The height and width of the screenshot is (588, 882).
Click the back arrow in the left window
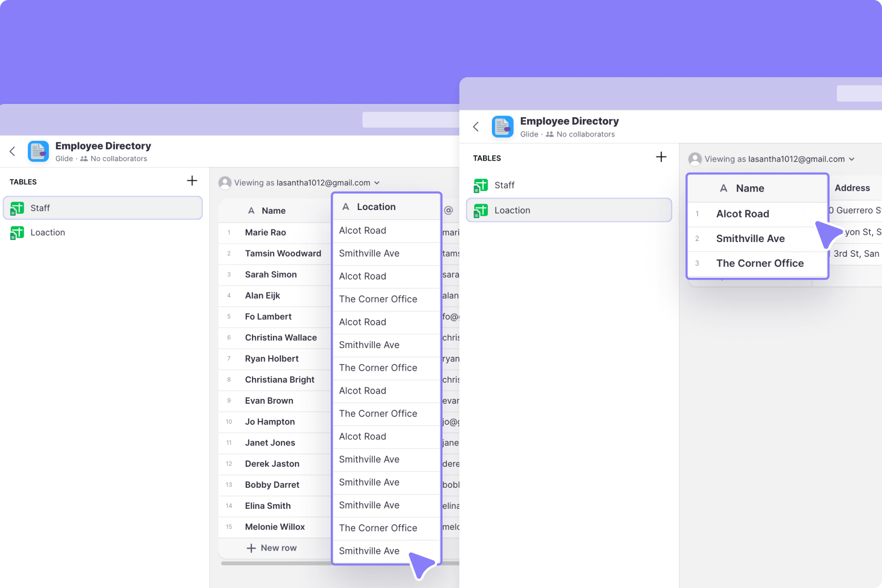click(13, 151)
